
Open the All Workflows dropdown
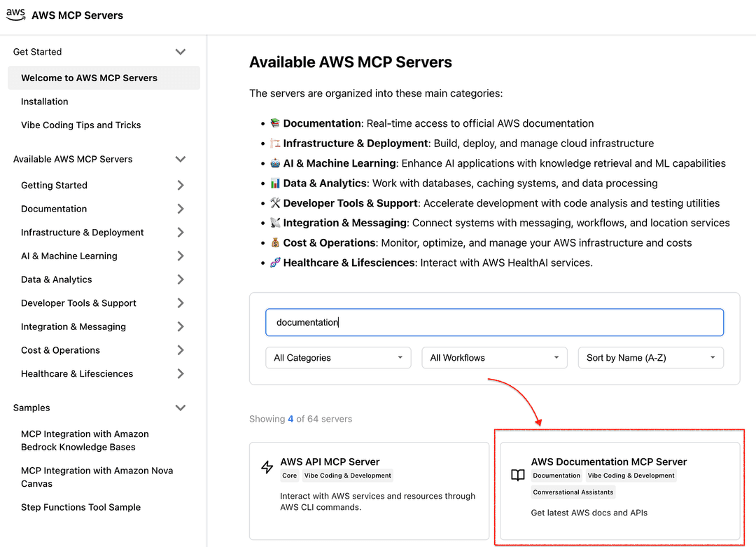point(495,358)
